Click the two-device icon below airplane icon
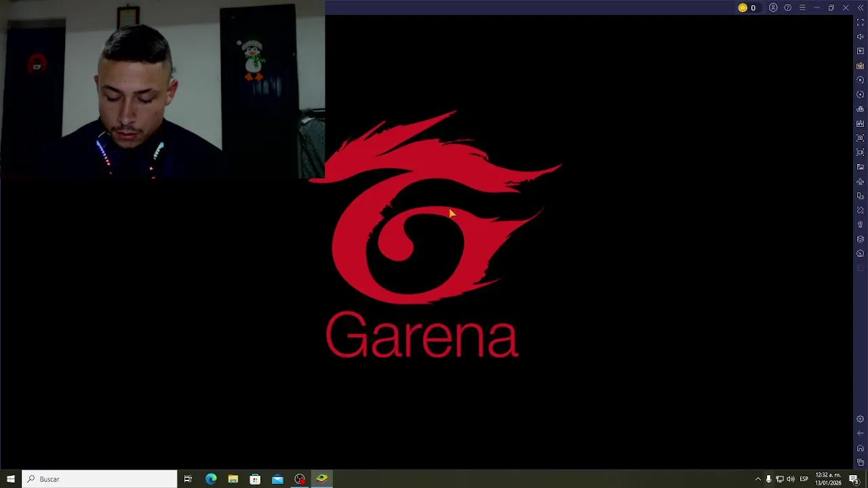The height and width of the screenshot is (488, 868). point(861,196)
